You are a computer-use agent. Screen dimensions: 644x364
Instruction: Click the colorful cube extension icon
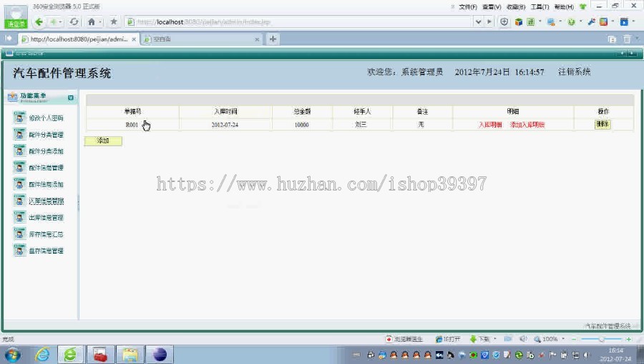coord(519,21)
